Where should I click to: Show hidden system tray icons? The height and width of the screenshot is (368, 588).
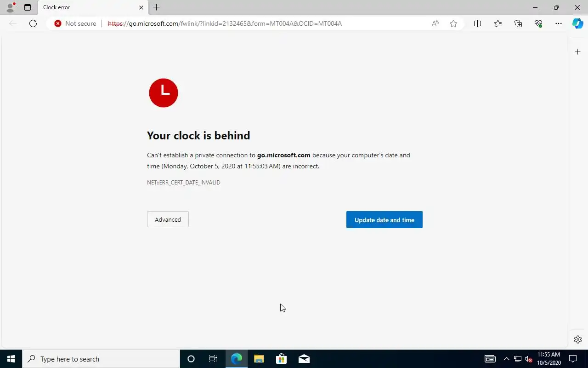[x=507, y=359]
